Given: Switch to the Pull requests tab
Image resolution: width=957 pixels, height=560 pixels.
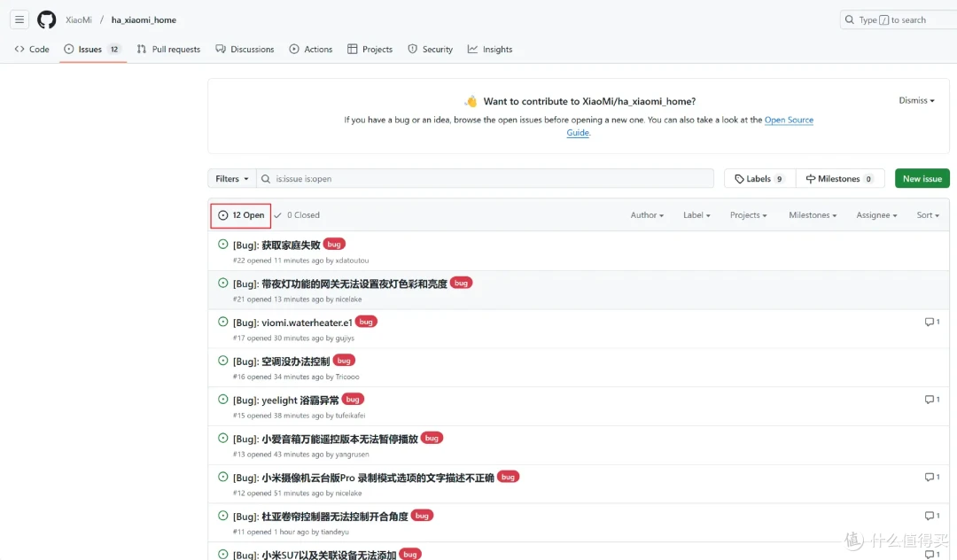Looking at the screenshot, I should [168, 49].
